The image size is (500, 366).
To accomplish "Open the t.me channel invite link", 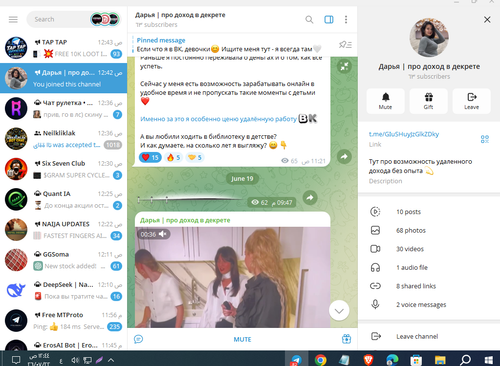I will click(x=404, y=134).
